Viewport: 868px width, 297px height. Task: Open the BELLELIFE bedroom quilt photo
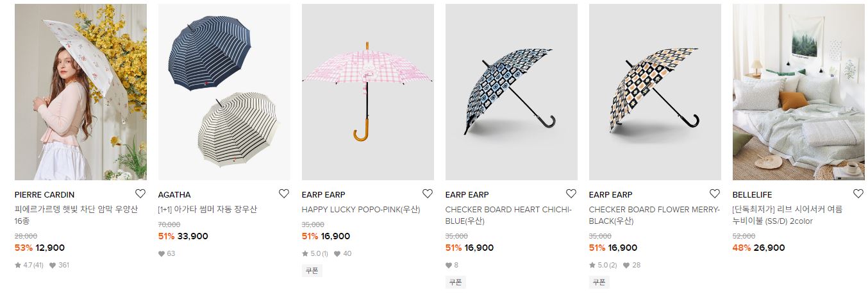(799, 92)
